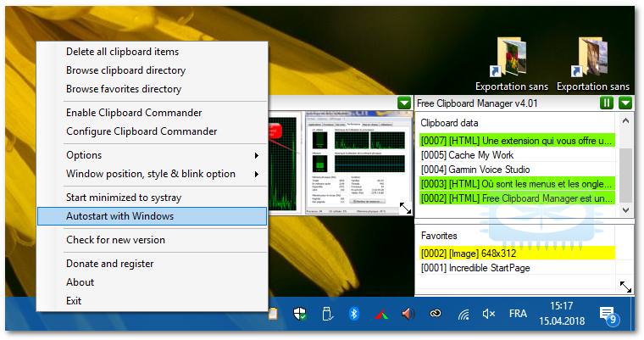
Task: Click safely remove USB hardware tray icon
Action: [x=327, y=314]
